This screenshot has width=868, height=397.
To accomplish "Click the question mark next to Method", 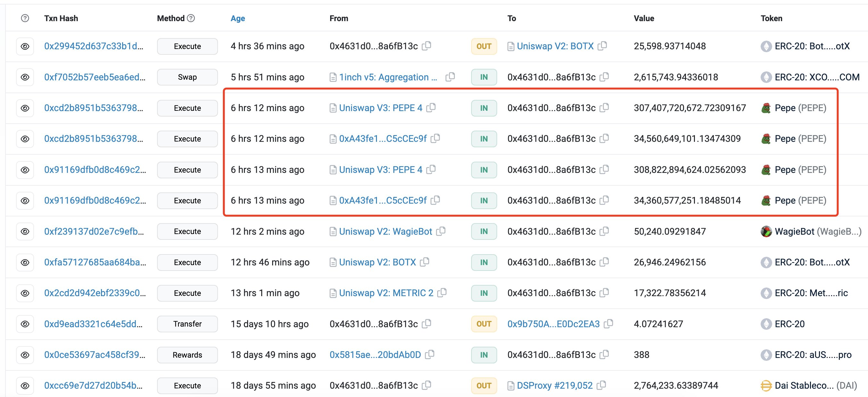I will click(191, 18).
